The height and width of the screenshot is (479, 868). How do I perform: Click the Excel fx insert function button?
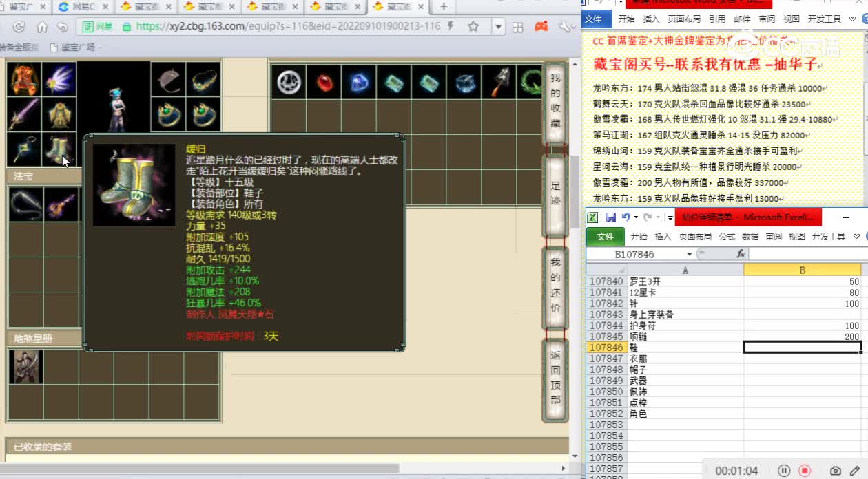pos(741,254)
